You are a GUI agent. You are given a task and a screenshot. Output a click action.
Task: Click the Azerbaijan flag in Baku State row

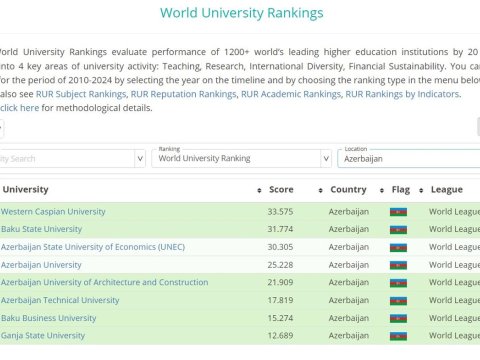click(398, 230)
